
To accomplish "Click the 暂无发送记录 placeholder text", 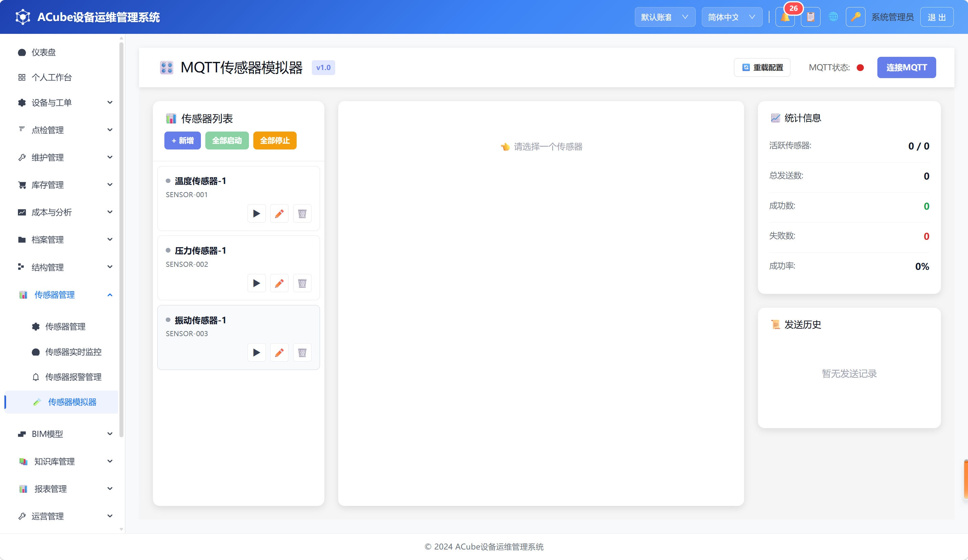I will pos(849,374).
